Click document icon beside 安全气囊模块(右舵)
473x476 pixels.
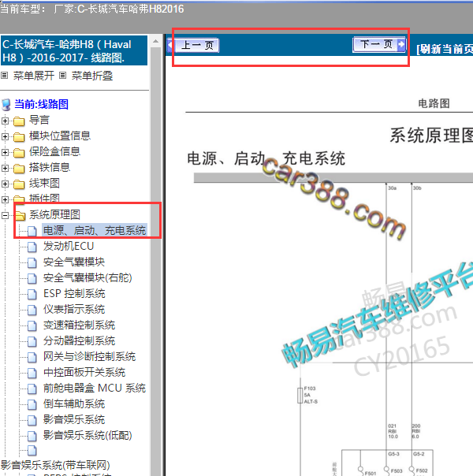32,278
